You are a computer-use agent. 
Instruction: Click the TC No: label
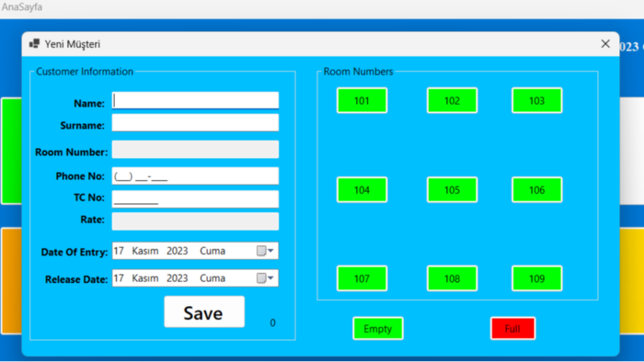(89, 198)
